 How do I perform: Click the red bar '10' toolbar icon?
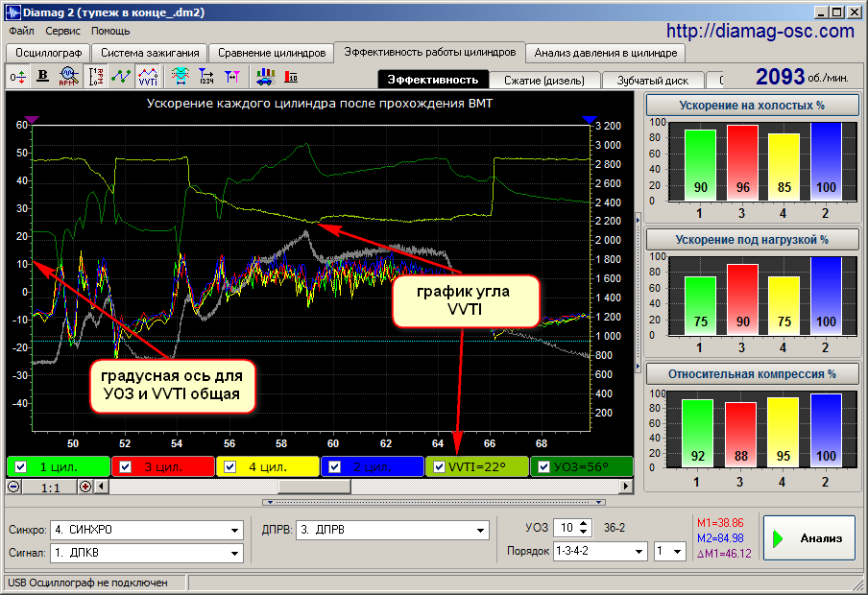[x=291, y=77]
